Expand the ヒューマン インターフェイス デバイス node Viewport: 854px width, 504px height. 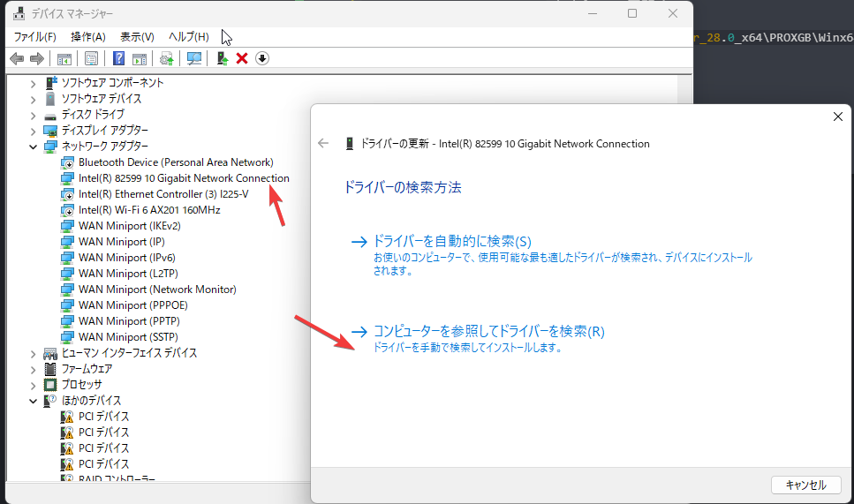(x=34, y=354)
